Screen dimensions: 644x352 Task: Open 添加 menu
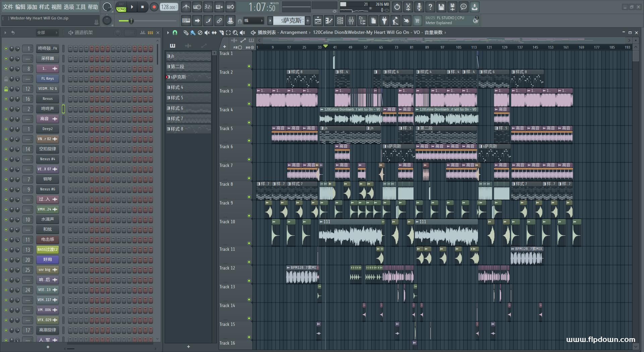tap(32, 7)
